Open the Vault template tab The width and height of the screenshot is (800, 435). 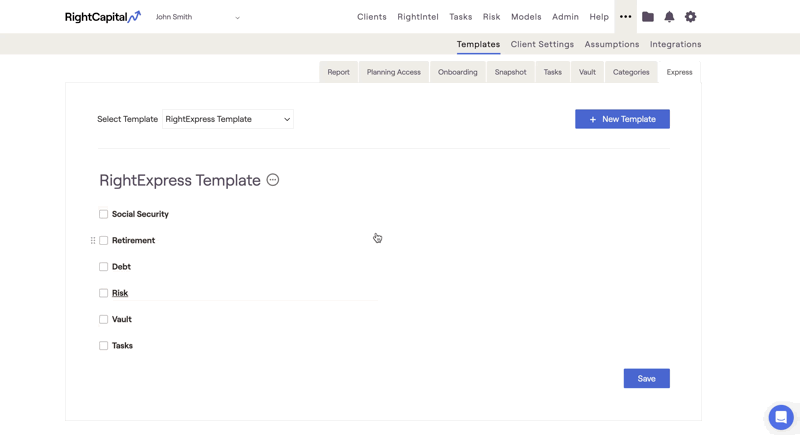tap(587, 72)
